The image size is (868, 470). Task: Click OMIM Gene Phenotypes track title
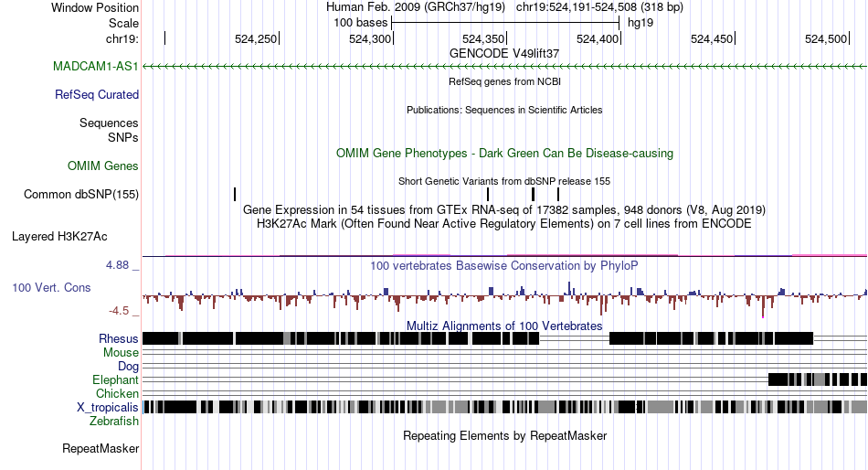(x=504, y=154)
